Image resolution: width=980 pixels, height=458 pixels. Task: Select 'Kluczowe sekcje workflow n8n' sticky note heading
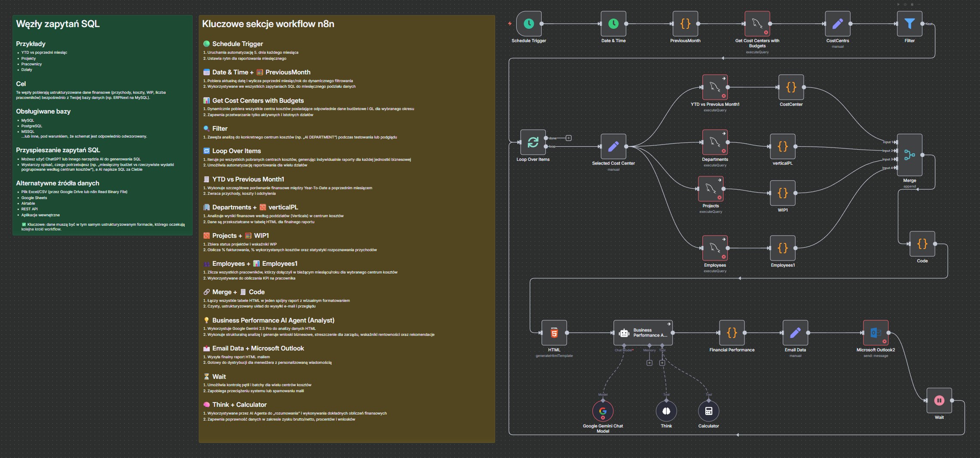point(268,24)
